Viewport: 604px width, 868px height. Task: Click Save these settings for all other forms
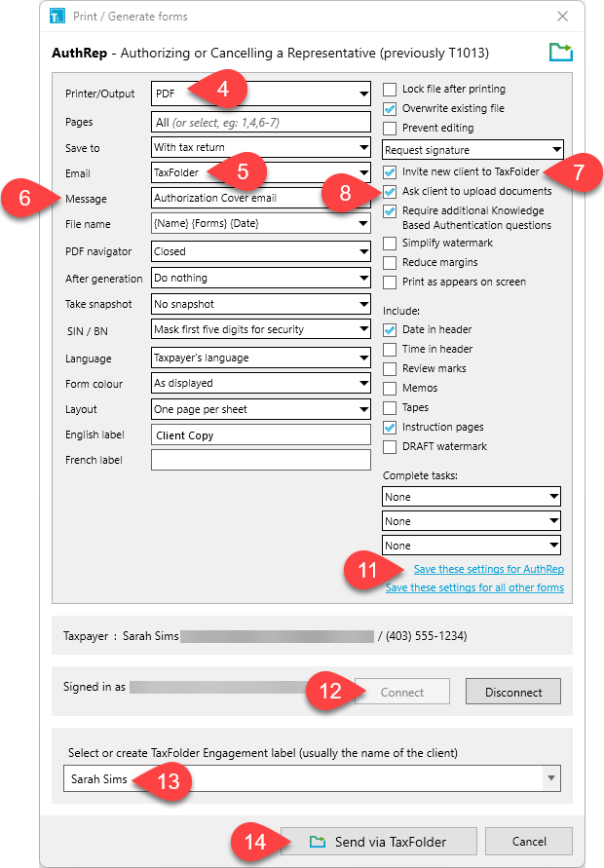pyautogui.click(x=475, y=587)
